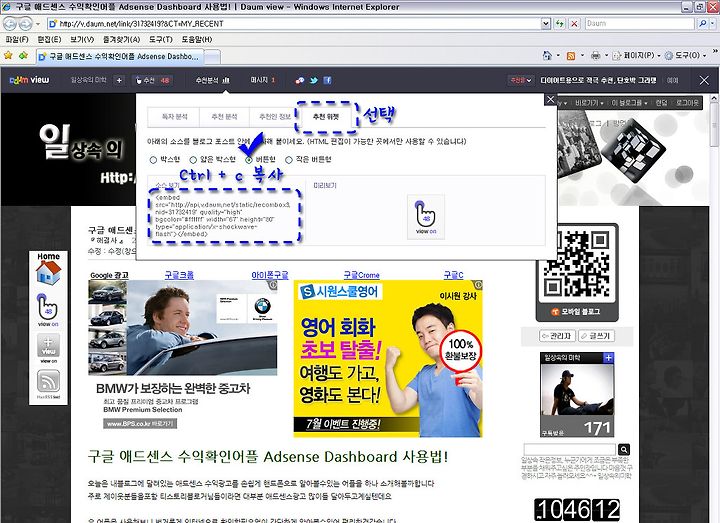Open the Back/Forward recent pages dropdown arrow
Viewport: 720px width, 523px height.
[38, 23]
